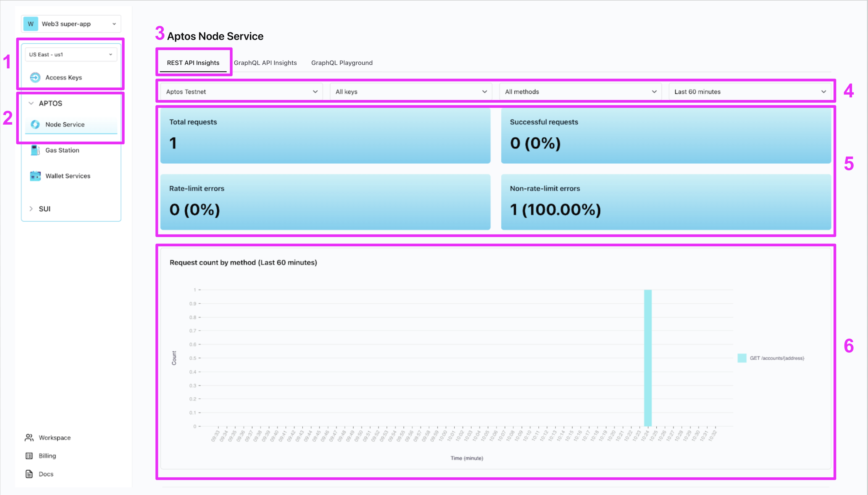868x495 pixels.
Task: Open the GraphQL Playground tab
Action: coord(342,63)
